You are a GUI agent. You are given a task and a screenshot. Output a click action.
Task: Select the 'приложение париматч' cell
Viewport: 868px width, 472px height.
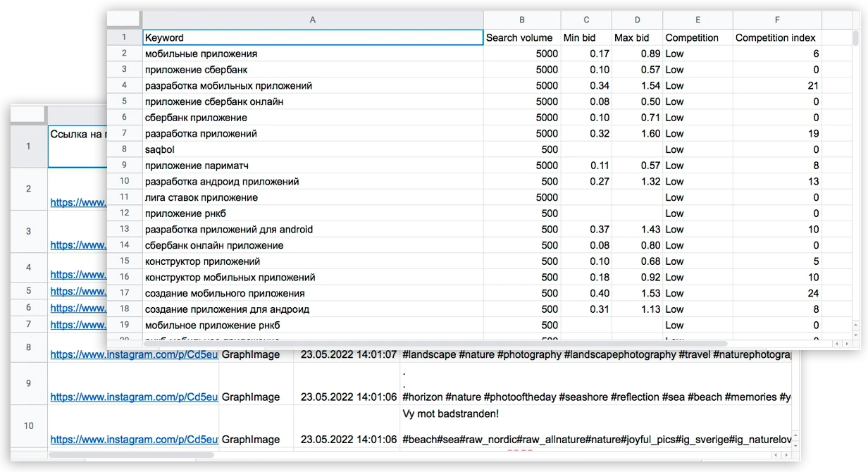(x=313, y=166)
